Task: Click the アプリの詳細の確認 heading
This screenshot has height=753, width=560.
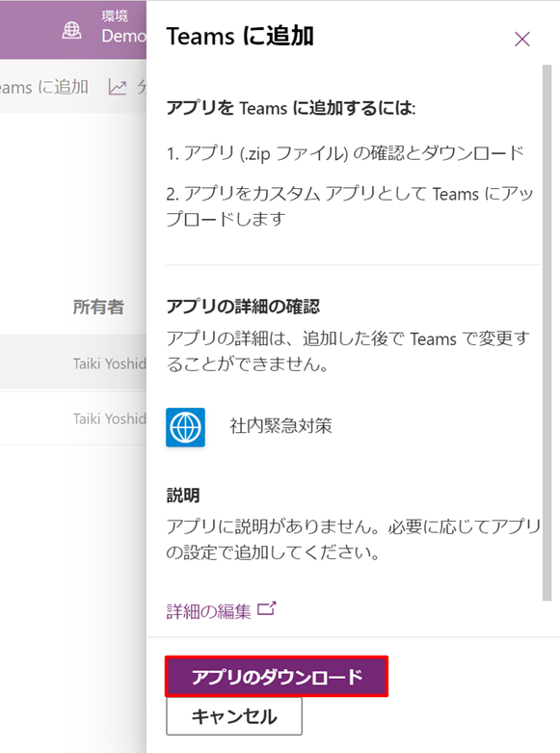Action: [x=243, y=307]
